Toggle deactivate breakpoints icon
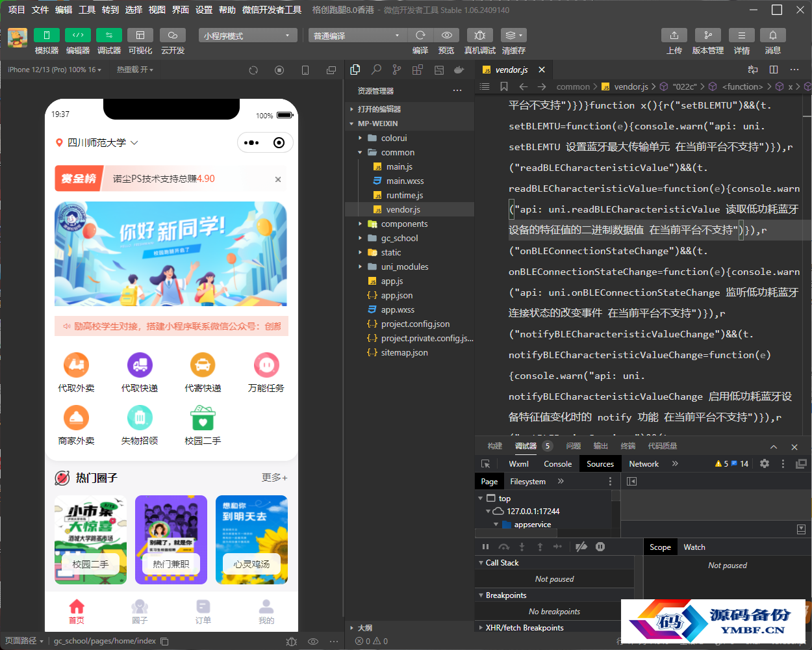812x650 pixels. click(x=581, y=547)
